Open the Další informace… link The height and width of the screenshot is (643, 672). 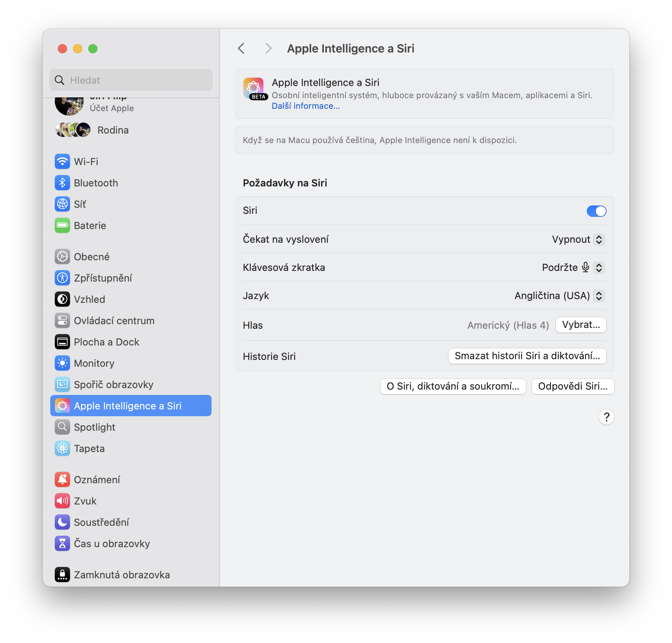306,106
